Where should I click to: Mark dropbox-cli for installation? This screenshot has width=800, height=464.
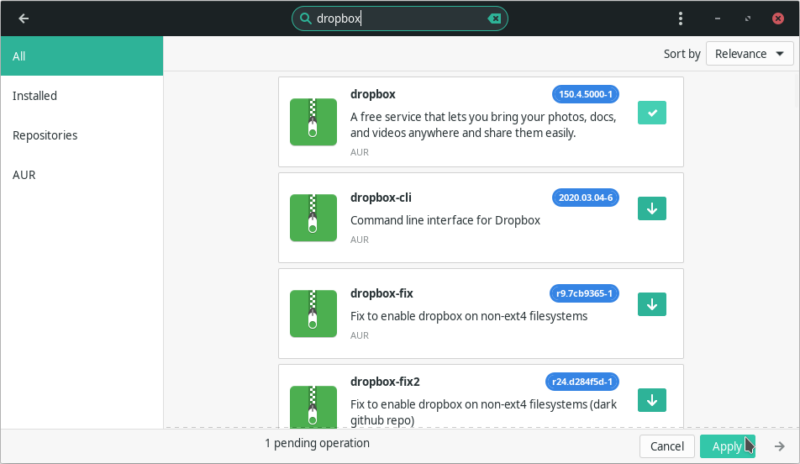pyautogui.click(x=652, y=208)
